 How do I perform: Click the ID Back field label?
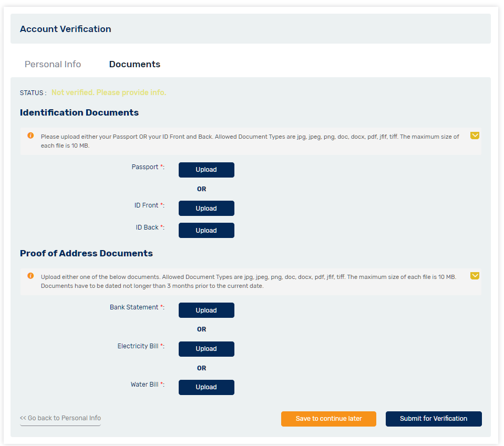coord(150,227)
